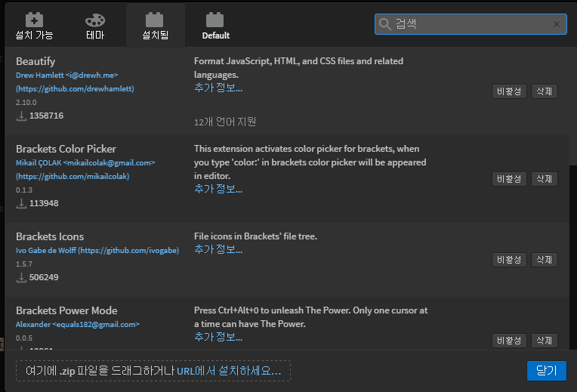The width and height of the screenshot is (577, 392).
Task: Click the .zip drag-and-drop install area
Action: pos(153,371)
